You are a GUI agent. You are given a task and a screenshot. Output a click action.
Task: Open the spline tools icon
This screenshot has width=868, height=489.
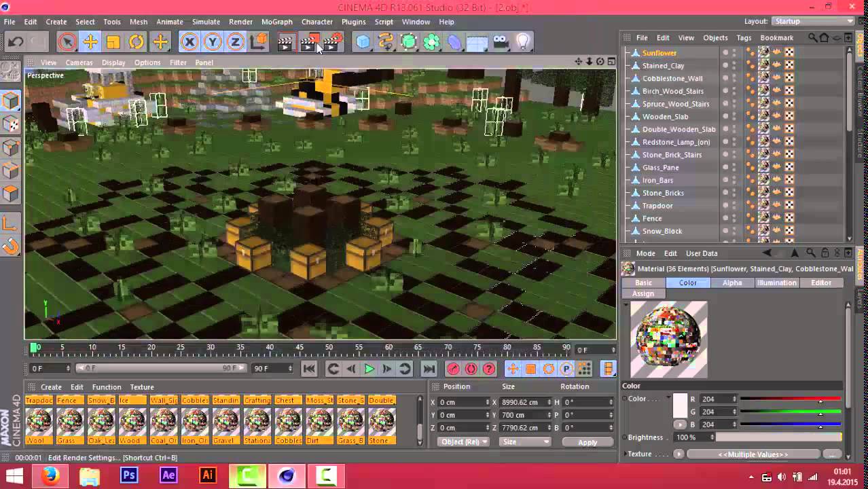386,42
